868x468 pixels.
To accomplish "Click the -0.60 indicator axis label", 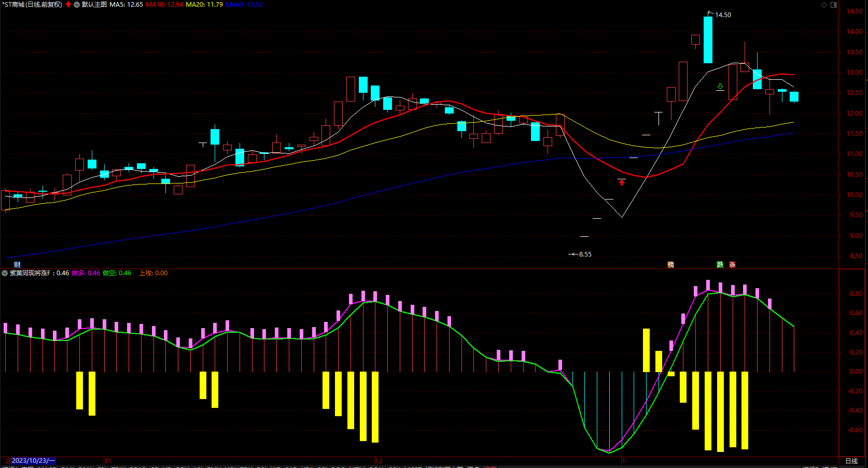I will pos(855,430).
